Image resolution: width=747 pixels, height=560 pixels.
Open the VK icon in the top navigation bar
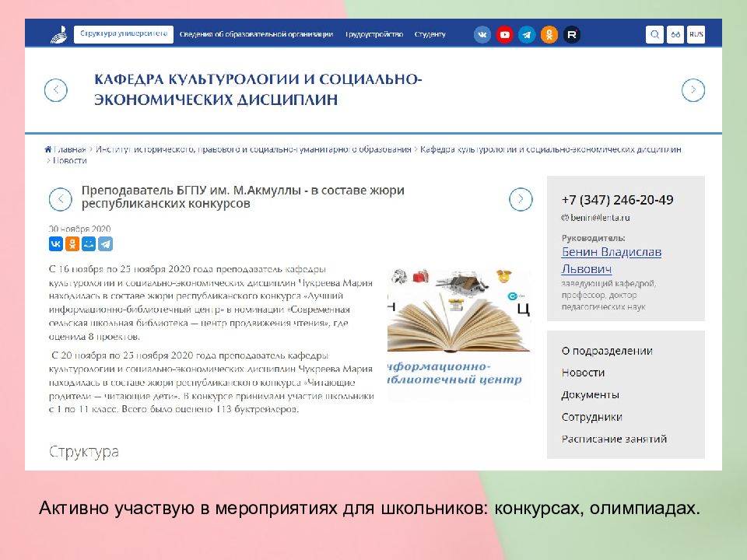coord(482,35)
